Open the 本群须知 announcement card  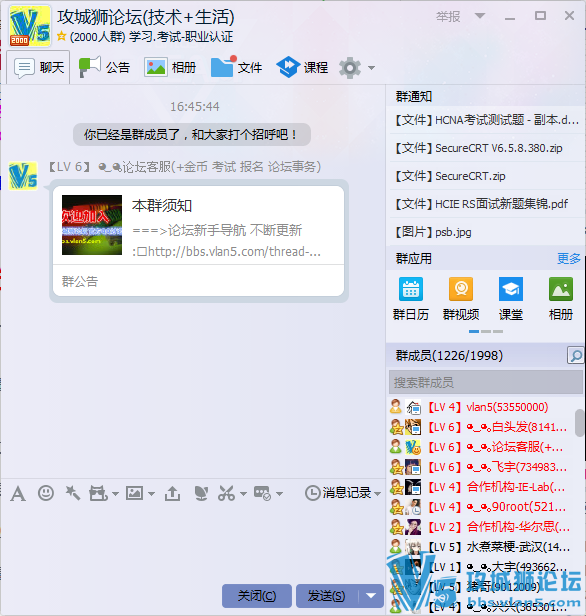coord(199,241)
